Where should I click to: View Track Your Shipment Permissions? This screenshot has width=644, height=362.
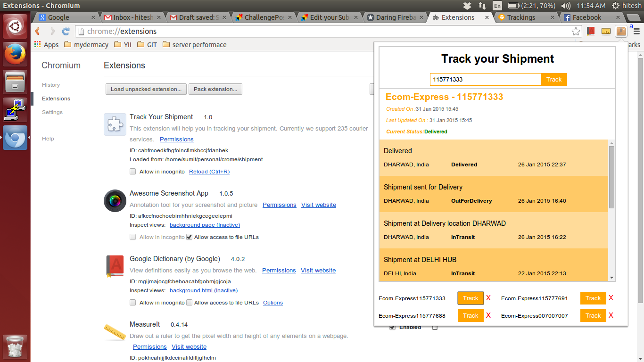pyautogui.click(x=177, y=140)
